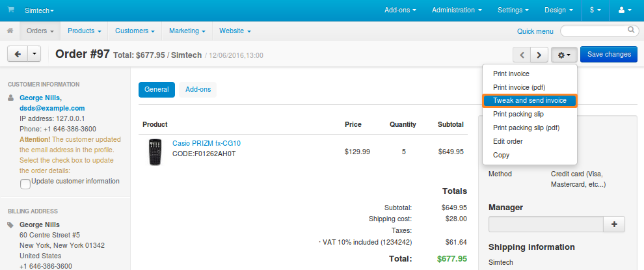This screenshot has width=644, height=270.
Task: Expand the Add-ons top menu
Action: tap(400, 10)
